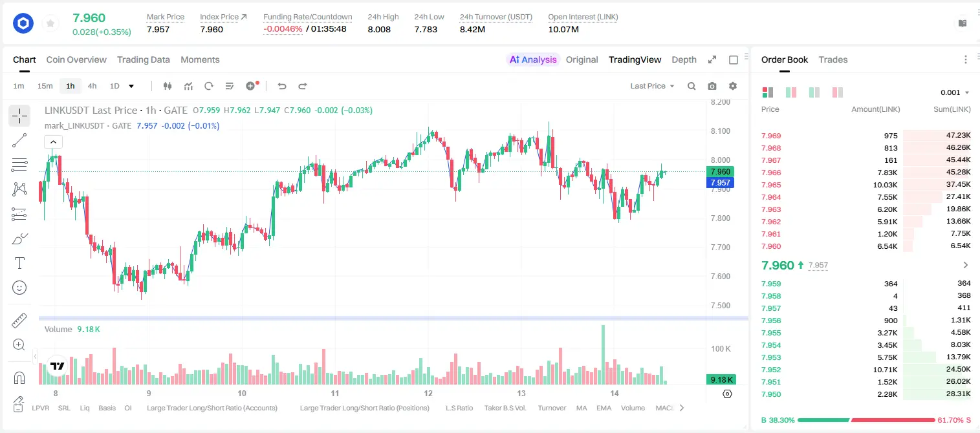Undo the last chart action
This screenshot has height=433, width=980.
coord(282,86)
